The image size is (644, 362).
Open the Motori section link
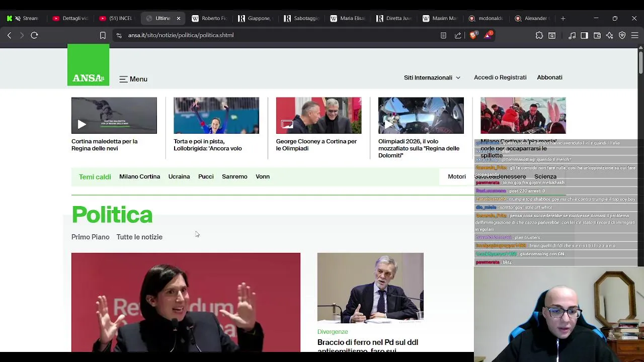[x=457, y=176]
